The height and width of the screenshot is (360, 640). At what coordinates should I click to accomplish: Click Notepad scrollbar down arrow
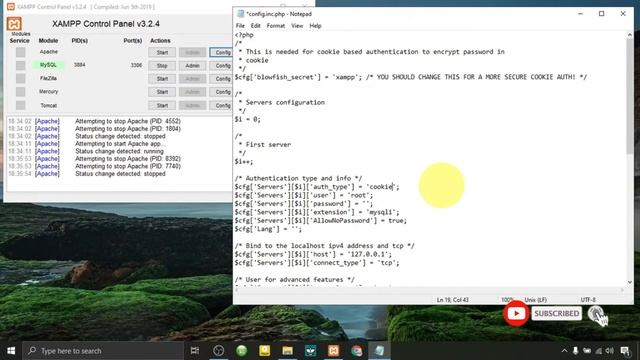coord(630,282)
